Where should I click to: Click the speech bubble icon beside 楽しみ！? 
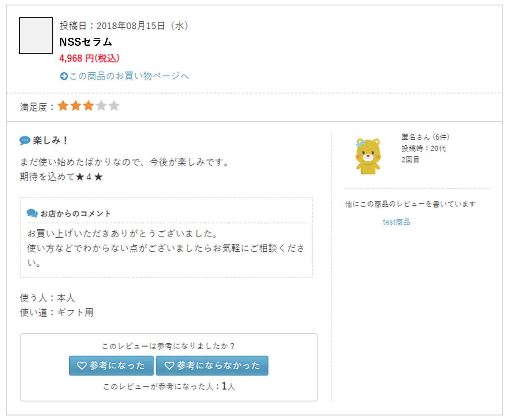point(25,140)
